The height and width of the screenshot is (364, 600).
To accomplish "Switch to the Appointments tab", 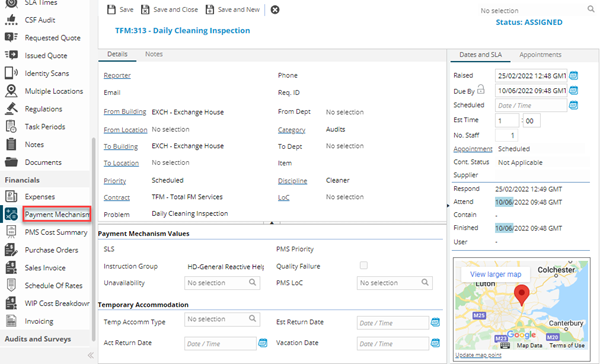I will [x=540, y=55].
